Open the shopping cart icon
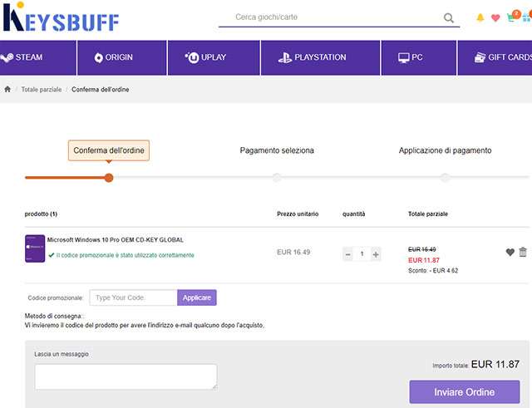 click(512, 17)
